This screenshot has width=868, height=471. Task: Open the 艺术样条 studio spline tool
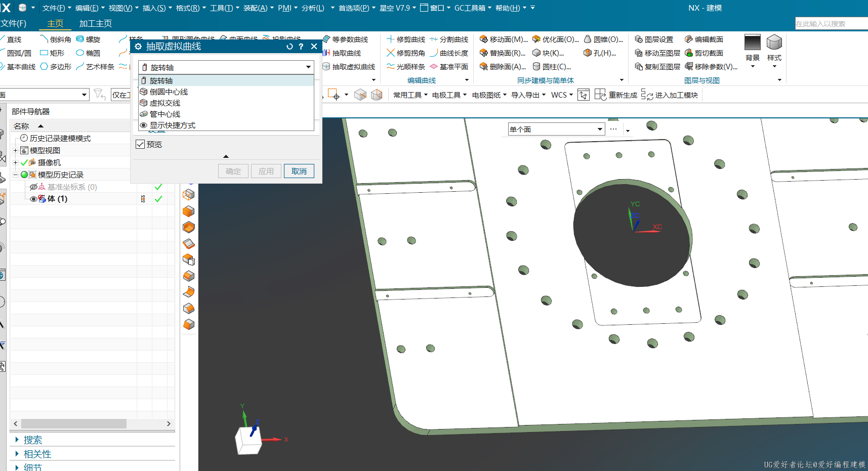click(95, 67)
